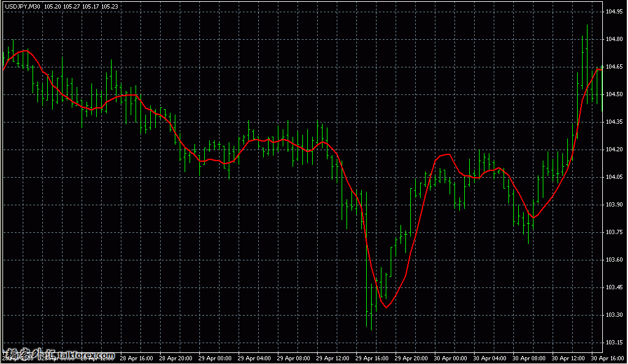Select the 103.45 price scale label

615,287
